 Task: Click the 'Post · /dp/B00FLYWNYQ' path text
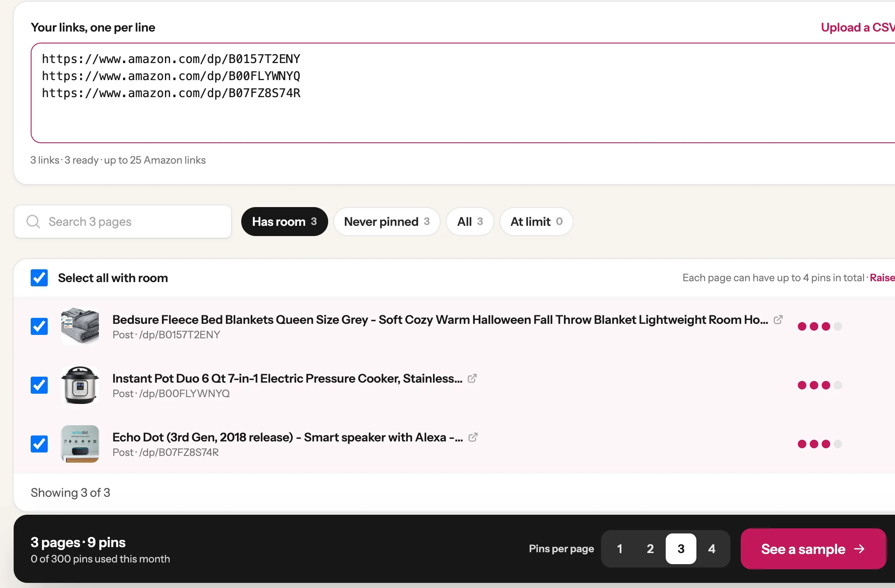click(x=171, y=394)
